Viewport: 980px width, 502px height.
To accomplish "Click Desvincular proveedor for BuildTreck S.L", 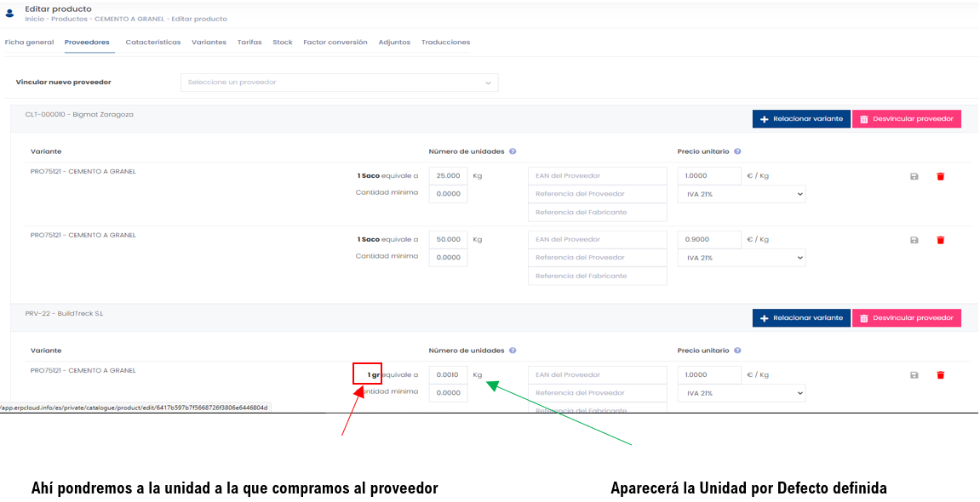I will (x=906, y=318).
